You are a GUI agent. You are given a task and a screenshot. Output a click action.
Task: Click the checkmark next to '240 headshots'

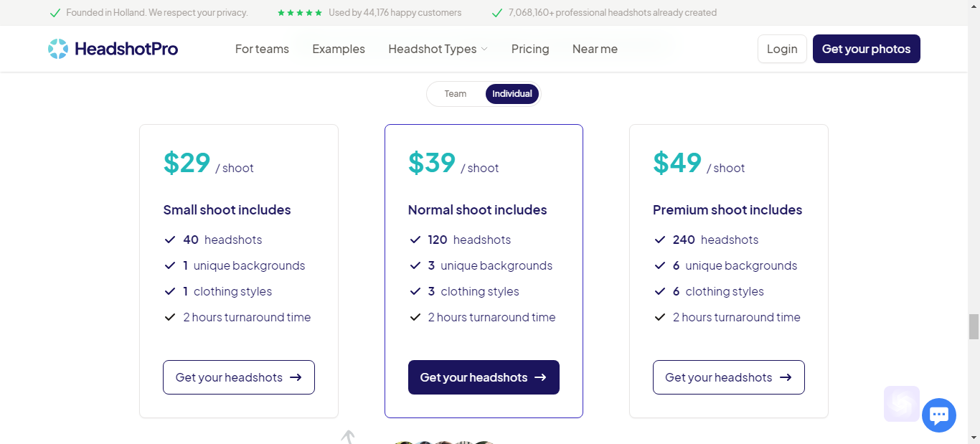click(660, 240)
